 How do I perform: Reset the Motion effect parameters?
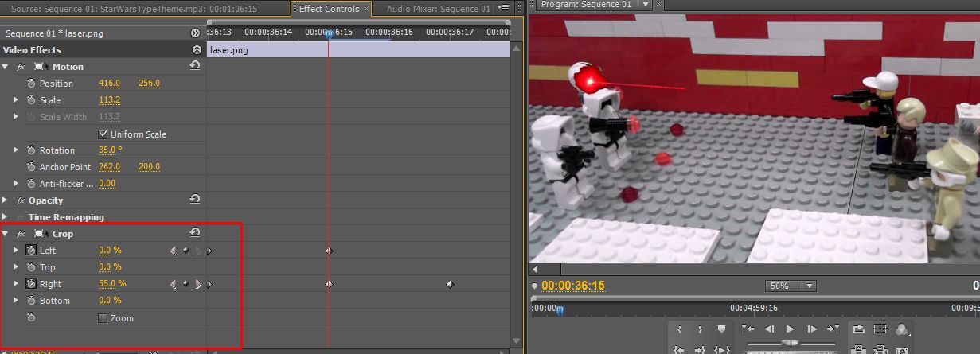[194, 66]
